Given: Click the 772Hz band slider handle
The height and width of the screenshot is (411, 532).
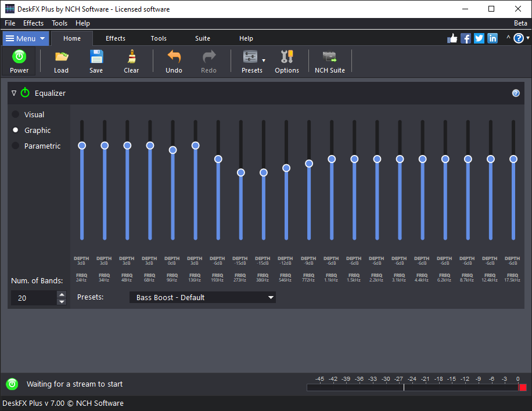Looking at the screenshot, I should tap(309, 164).
